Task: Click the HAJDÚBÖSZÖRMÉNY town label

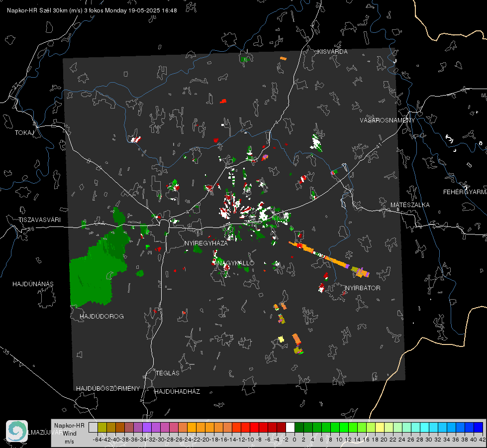Action: click(x=108, y=389)
